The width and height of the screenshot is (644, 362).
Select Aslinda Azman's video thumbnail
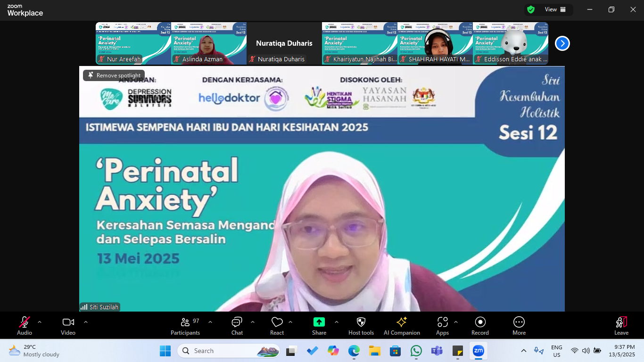[x=209, y=43]
